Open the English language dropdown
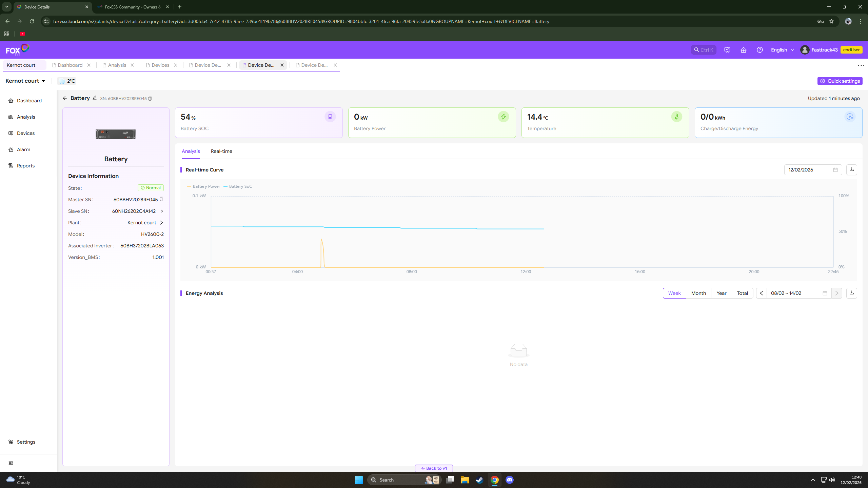This screenshot has width=868, height=488. click(782, 50)
